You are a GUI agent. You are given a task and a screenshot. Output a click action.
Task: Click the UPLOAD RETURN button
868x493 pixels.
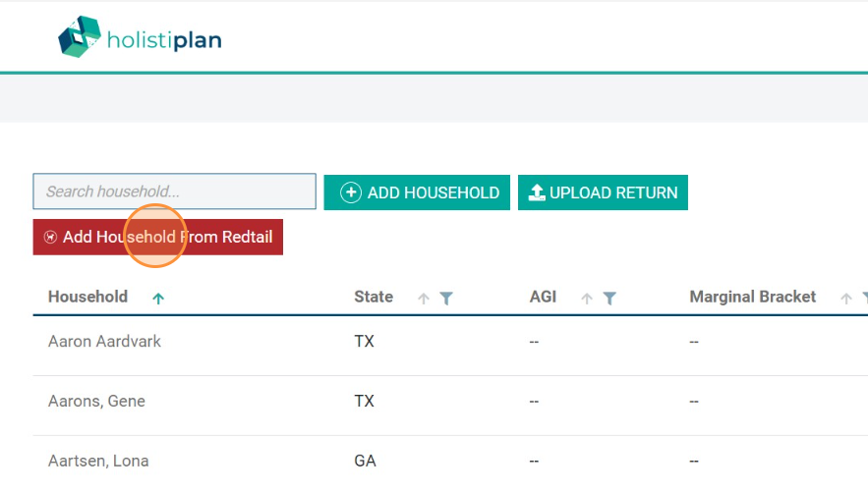[603, 192]
